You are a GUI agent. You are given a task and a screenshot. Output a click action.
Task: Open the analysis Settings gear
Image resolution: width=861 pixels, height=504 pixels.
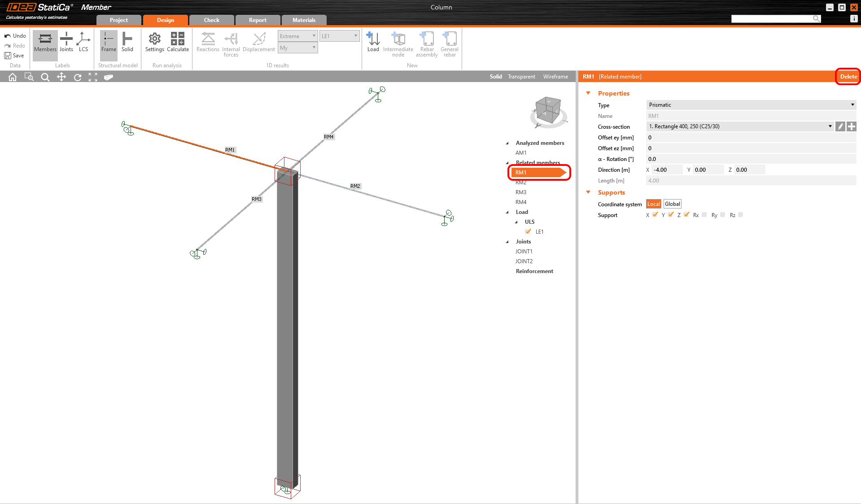(x=154, y=42)
